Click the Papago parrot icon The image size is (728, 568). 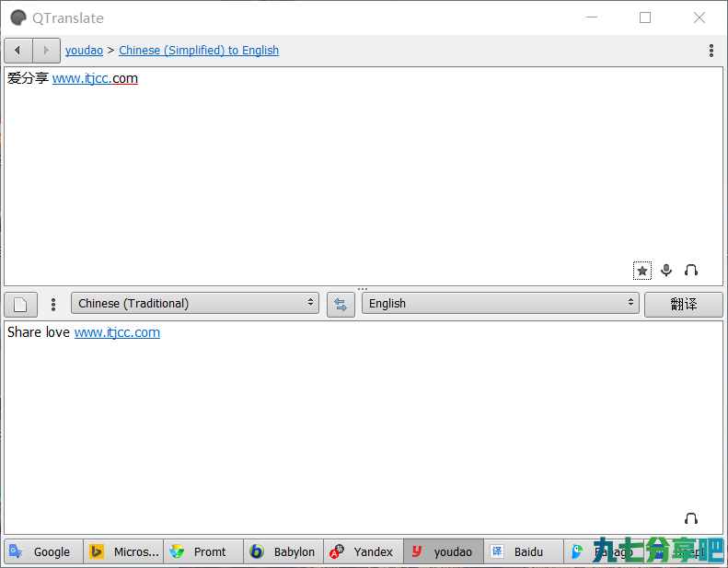point(577,551)
